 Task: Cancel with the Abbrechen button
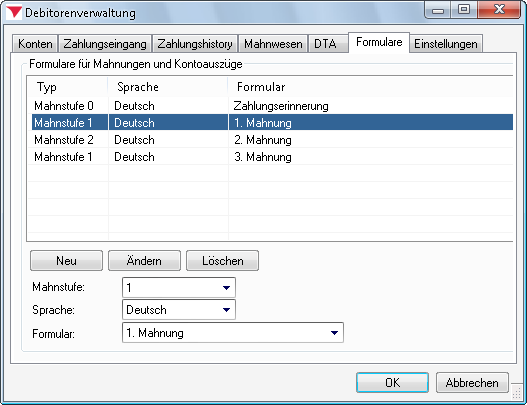[472, 382]
